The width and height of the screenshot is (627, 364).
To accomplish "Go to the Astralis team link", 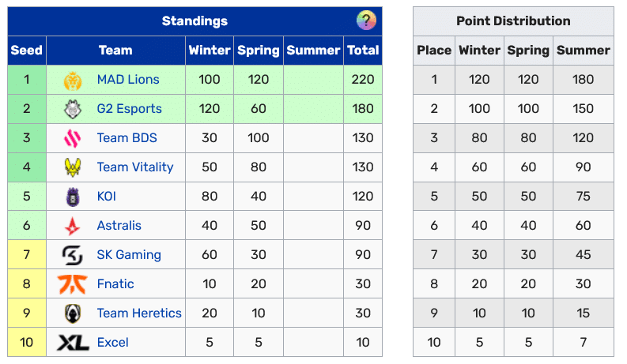I will click(x=119, y=226).
